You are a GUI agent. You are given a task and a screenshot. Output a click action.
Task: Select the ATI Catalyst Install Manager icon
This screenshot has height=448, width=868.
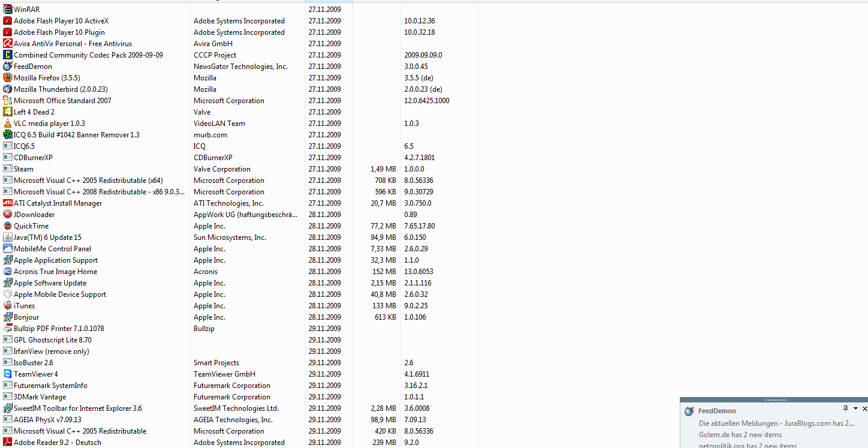pyautogui.click(x=7, y=203)
